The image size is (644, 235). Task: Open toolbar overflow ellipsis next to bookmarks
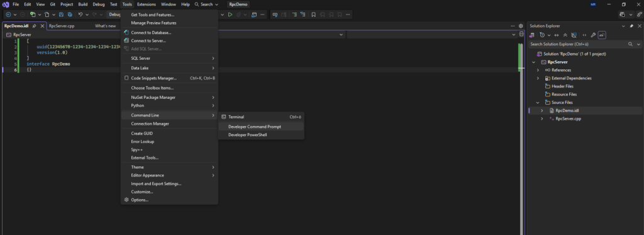[x=348, y=14]
